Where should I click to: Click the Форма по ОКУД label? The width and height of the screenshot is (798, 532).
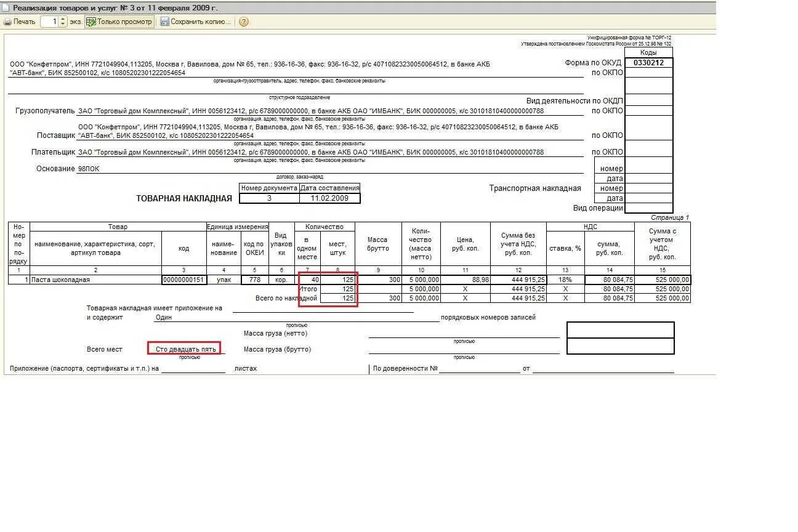point(593,63)
